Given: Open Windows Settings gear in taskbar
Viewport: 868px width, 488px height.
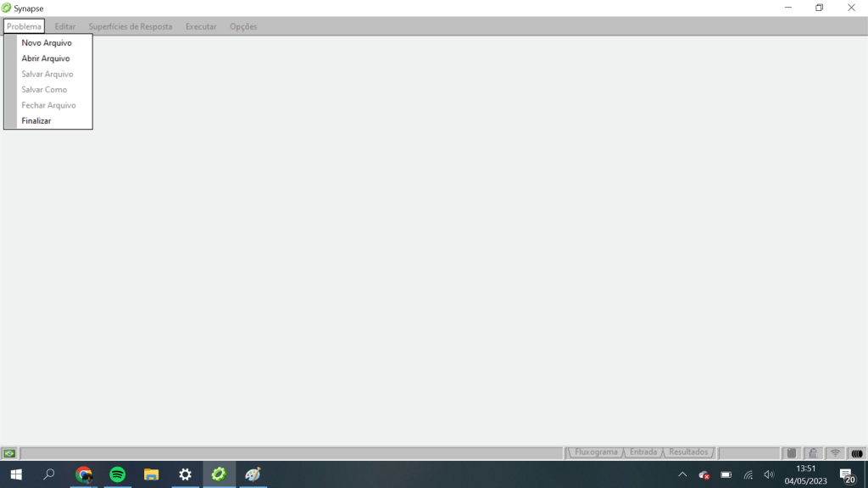Looking at the screenshot, I should tap(185, 474).
